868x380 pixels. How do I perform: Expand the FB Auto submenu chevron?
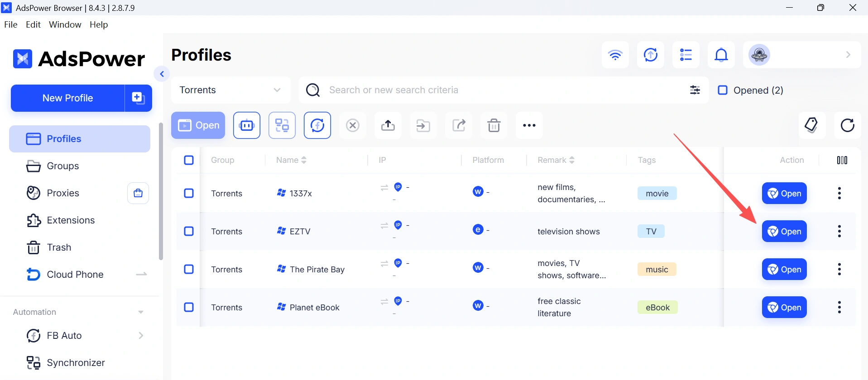click(141, 336)
